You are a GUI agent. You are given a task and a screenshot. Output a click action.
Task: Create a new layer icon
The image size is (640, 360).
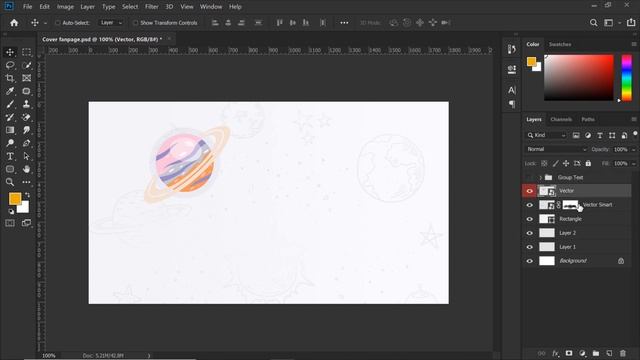tap(609, 353)
